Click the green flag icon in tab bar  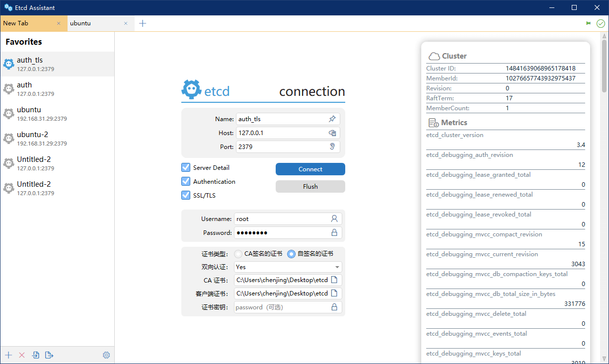589,23
